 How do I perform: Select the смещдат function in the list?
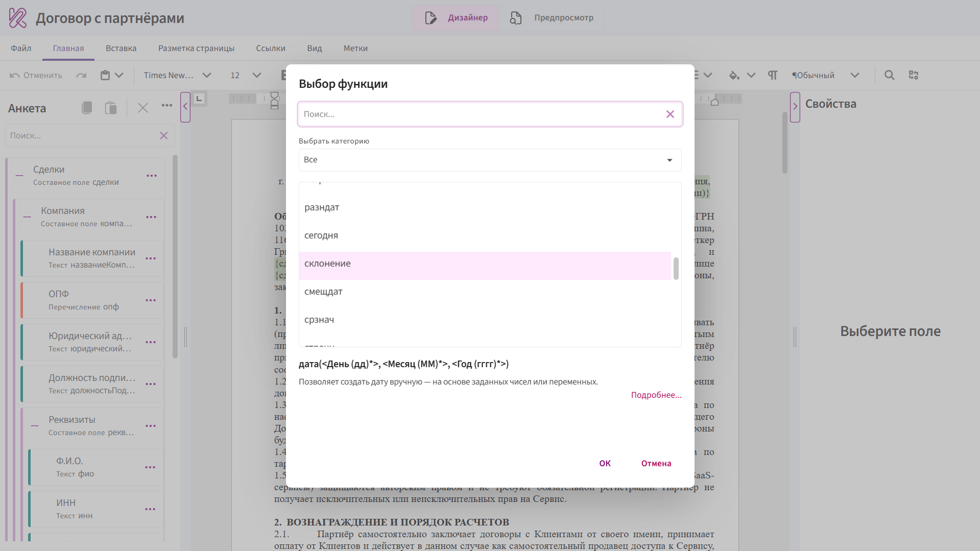(323, 292)
